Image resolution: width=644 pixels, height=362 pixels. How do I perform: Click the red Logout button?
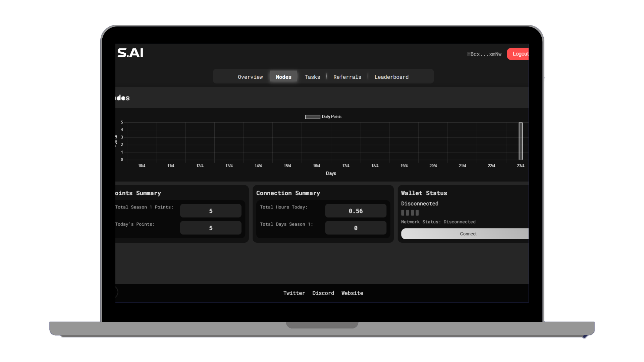[518, 54]
